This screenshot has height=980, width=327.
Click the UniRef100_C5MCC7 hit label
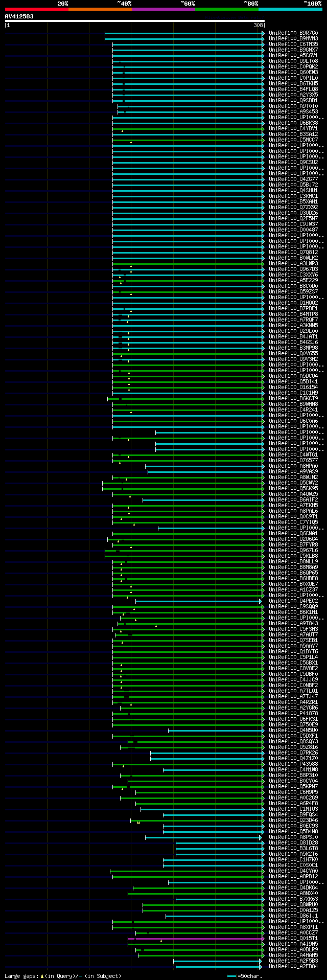(x=293, y=140)
